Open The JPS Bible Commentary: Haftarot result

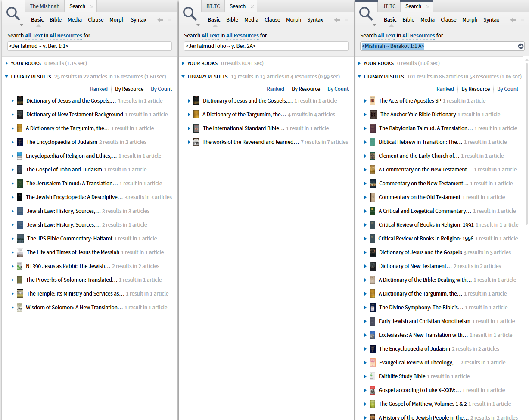pos(70,239)
